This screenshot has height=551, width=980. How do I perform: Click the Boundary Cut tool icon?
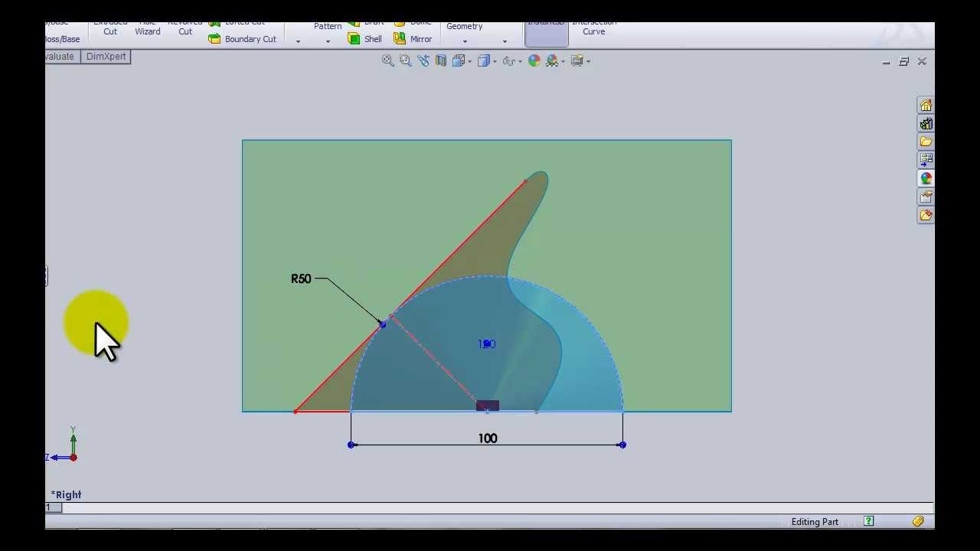coord(214,39)
